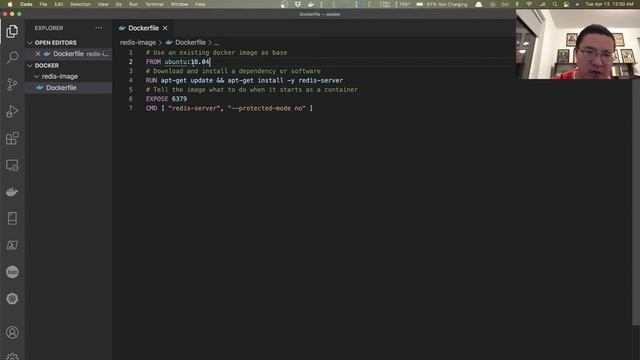Click the Wi-Fi icon in menu bar
The image size is (640, 360).
tap(529, 4)
